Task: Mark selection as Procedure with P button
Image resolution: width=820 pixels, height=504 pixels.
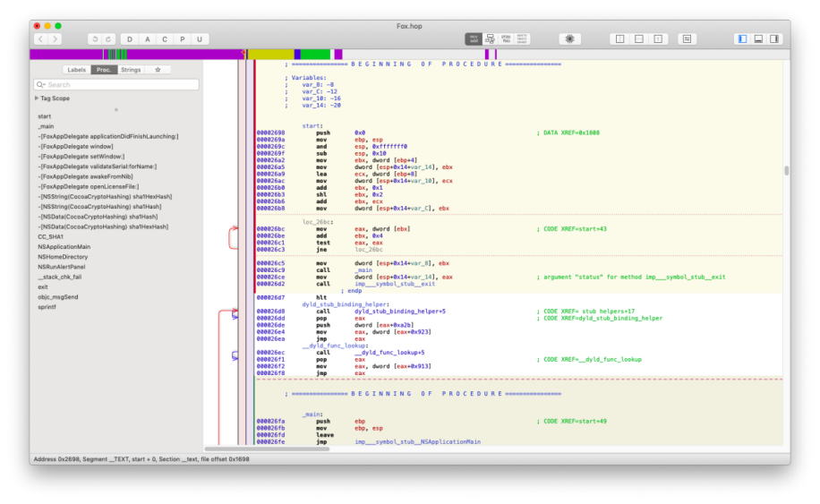Action: click(x=182, y=39)
